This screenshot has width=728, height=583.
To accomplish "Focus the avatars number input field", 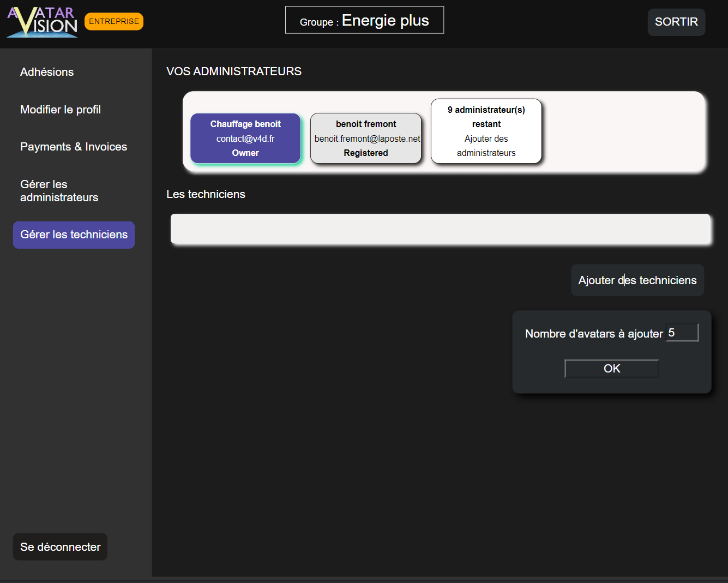I will click(682, 333).
